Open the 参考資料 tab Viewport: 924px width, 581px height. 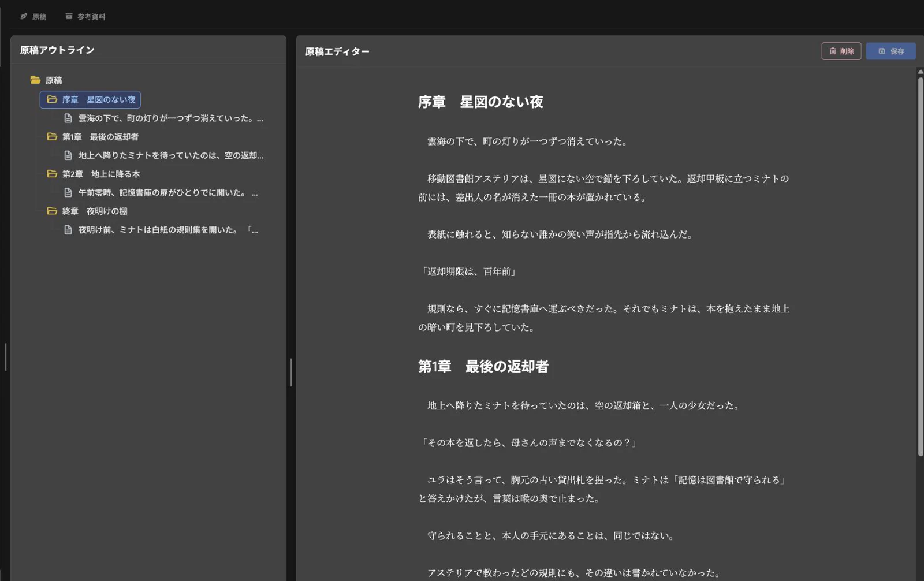pyautogui.click(x=85, y=17)
